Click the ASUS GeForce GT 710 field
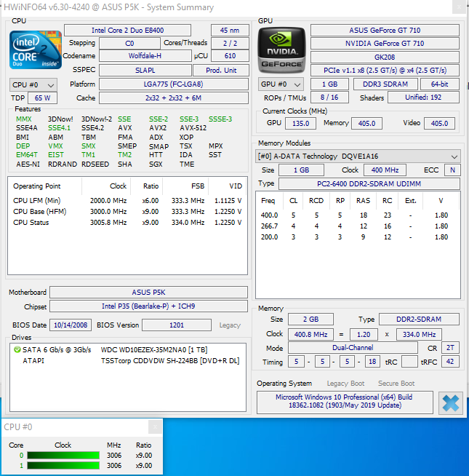469x476 pixels. (x=385, y=30)
